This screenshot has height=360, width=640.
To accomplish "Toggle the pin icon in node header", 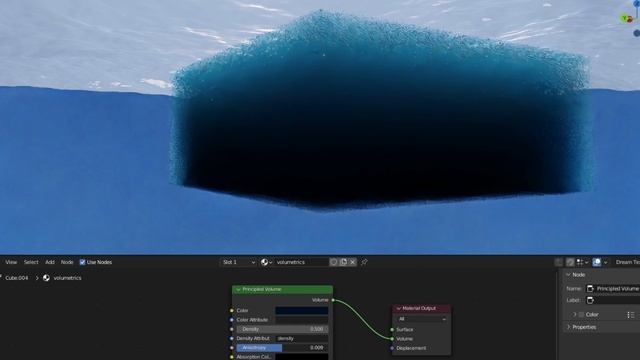I will 364,262.
